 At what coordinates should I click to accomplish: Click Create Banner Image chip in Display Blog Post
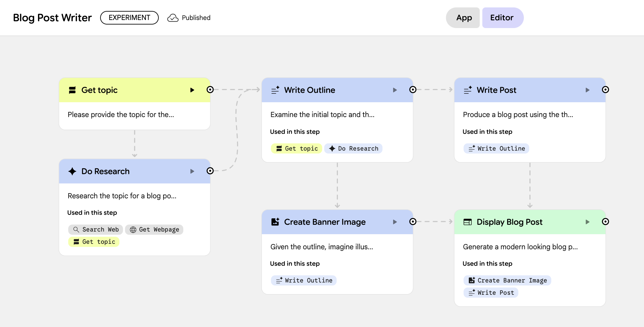(x=507, y=281)
